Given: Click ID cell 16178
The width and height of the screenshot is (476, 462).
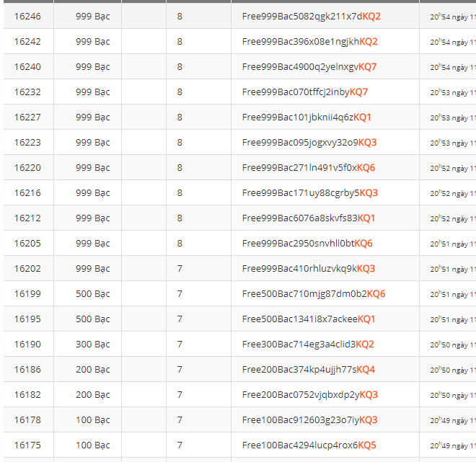Looking at the screenshot, I should [x=27, y=419].
